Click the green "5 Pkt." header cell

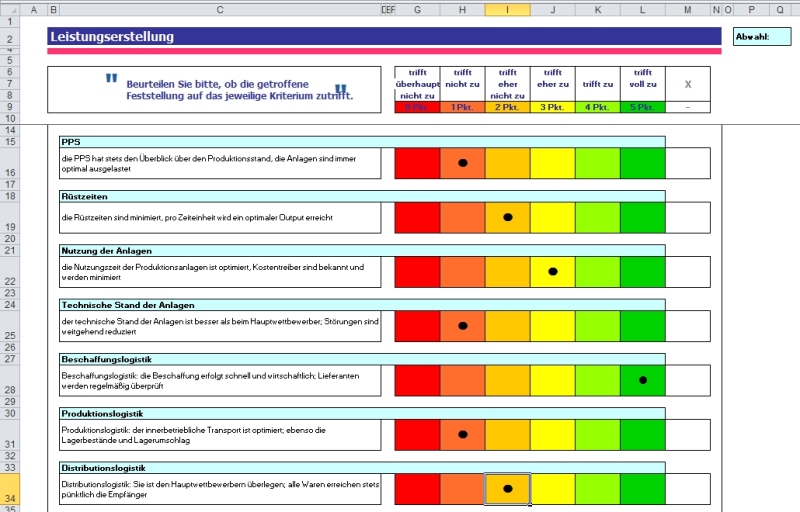pos(642,107)
